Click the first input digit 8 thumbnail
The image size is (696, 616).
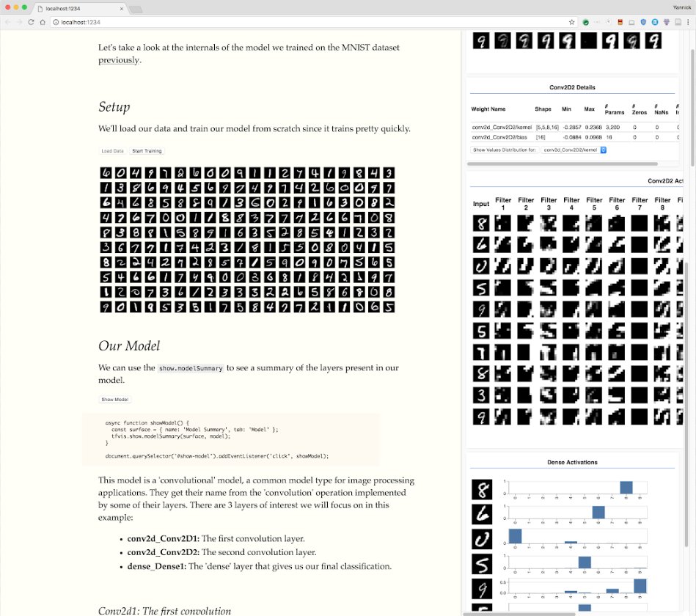pos(480,223)
